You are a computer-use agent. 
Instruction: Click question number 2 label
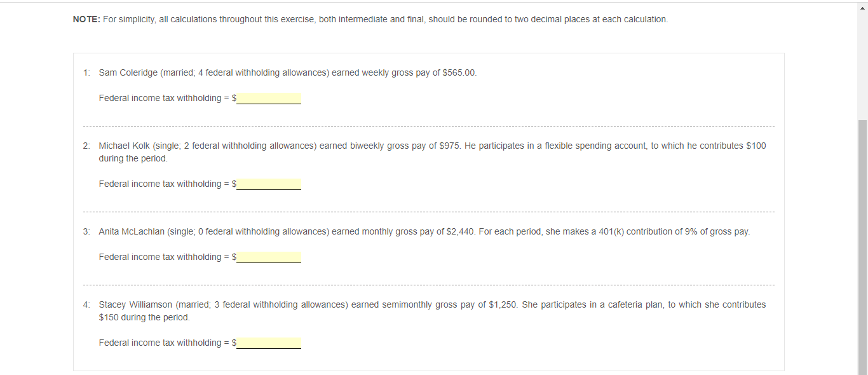pyautogui.click(x=86, y=146)
